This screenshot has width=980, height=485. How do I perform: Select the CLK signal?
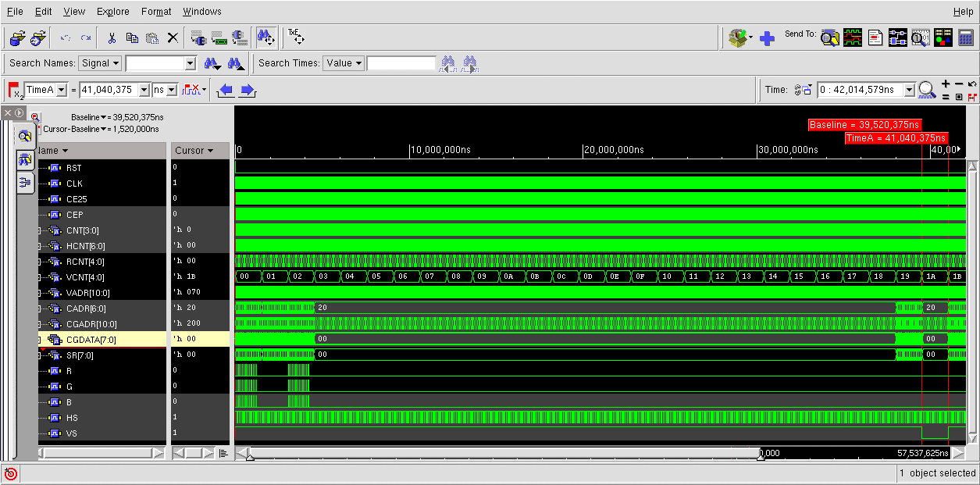(74, 183)
